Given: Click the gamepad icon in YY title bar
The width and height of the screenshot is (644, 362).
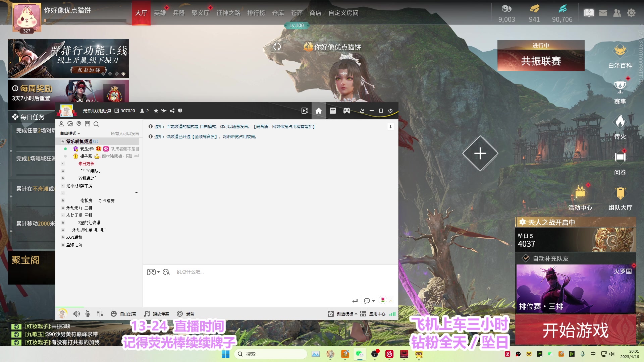Looking at the screenshot, I should [x=347, y=111].
